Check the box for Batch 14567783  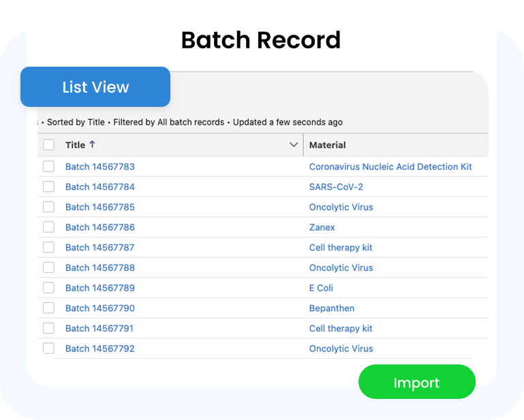pos(48,166)
